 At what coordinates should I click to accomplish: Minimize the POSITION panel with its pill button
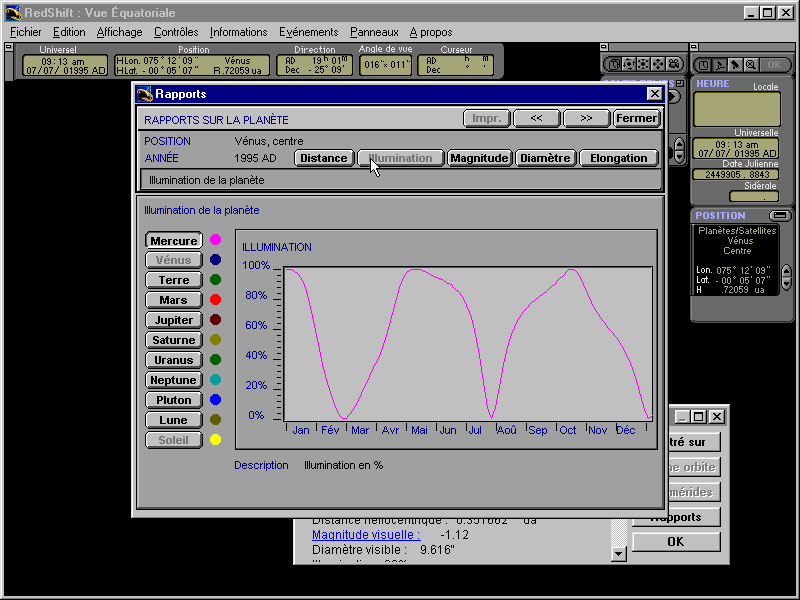pos(779,215)
